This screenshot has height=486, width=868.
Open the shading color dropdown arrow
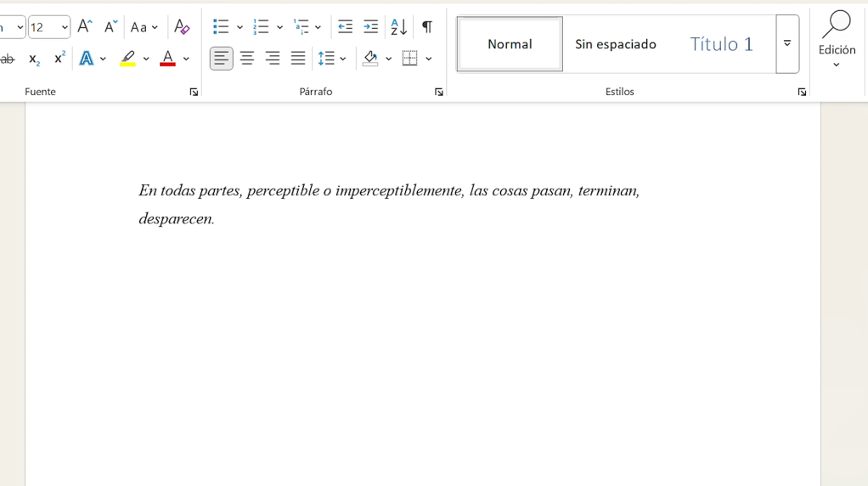(389, 59)
